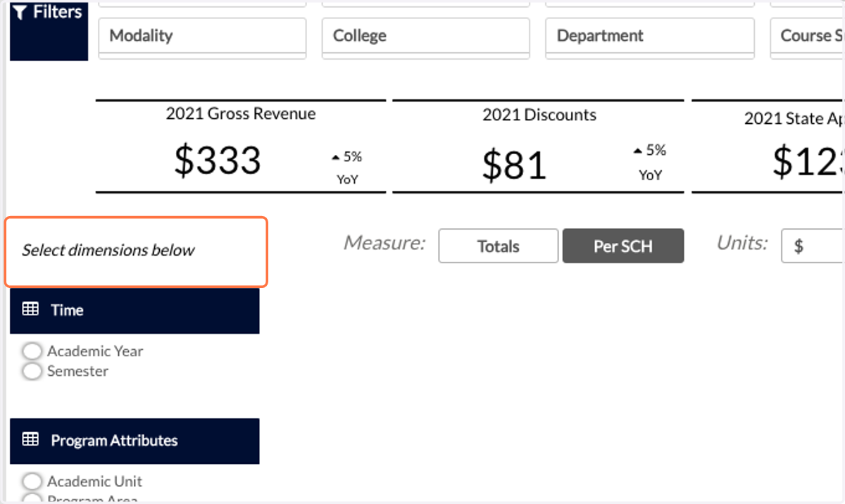The height and width of the screenshot is (504, 845).
Task: Click the table icon beside Time
Action: click(x=30, y=309)
